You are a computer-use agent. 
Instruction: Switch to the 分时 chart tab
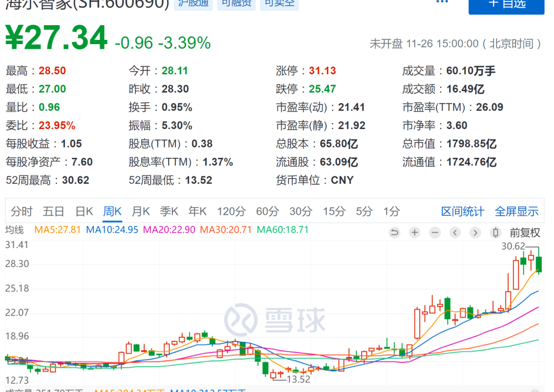(x=22, y=211)
